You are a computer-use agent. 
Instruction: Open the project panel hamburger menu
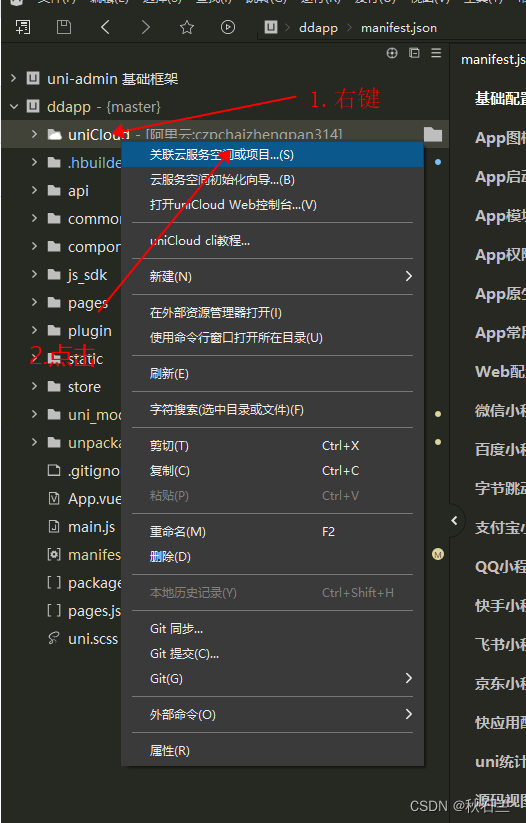click(436, 53)
